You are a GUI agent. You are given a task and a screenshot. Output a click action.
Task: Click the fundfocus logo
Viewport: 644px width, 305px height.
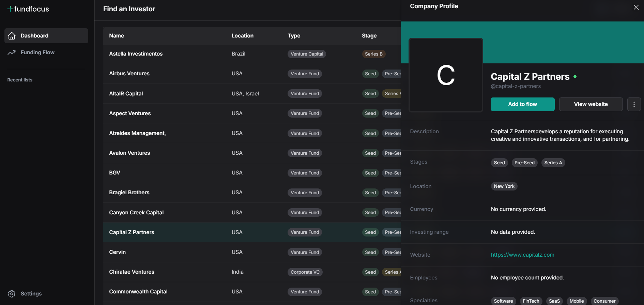click(28, 9)
